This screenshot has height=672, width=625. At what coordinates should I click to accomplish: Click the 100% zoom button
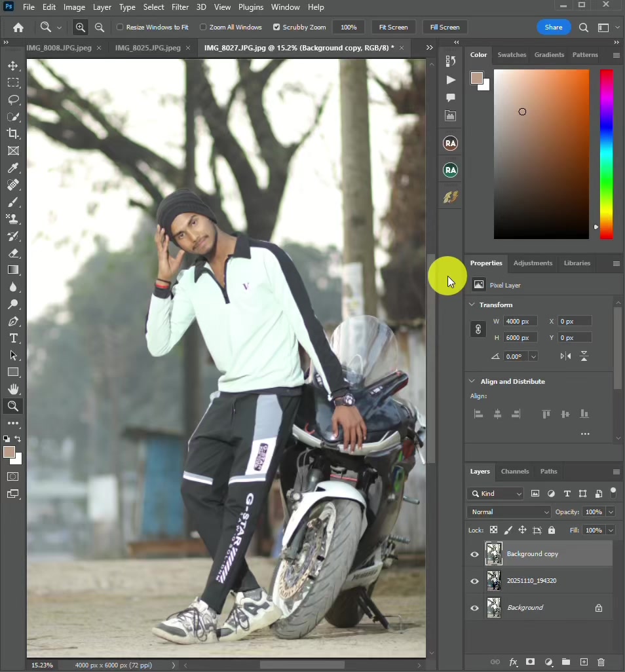pos(349,27)
